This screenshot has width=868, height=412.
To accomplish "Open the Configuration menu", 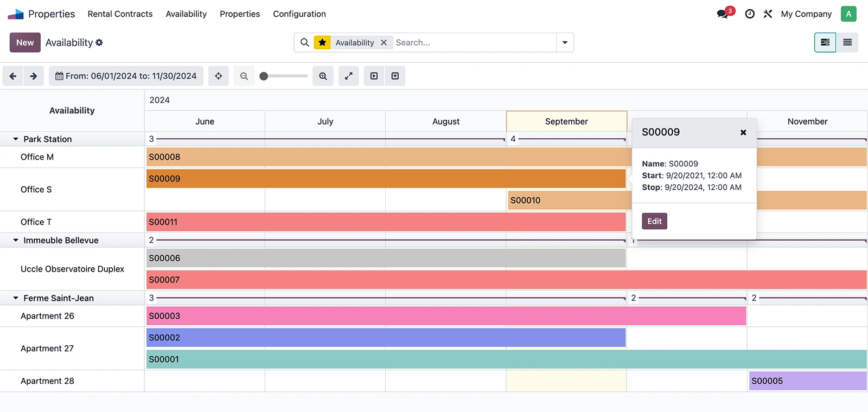I will [299, 14].
